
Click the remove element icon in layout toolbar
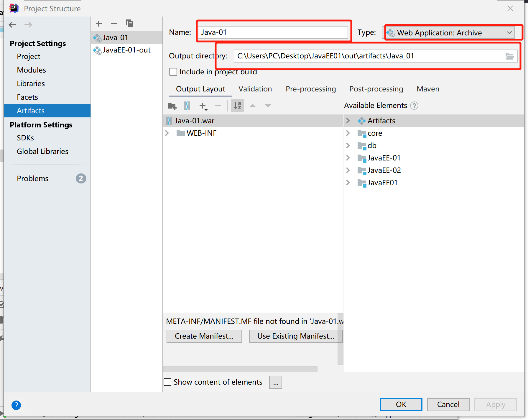click(x=218, y=106)
